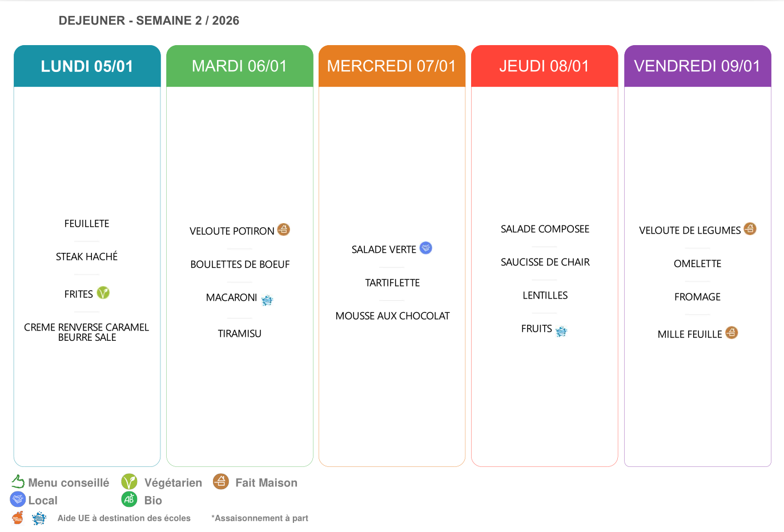Click the red JEUDI 08/01 header
This screenshot has height=532, width=784.
tap(544, 66)
